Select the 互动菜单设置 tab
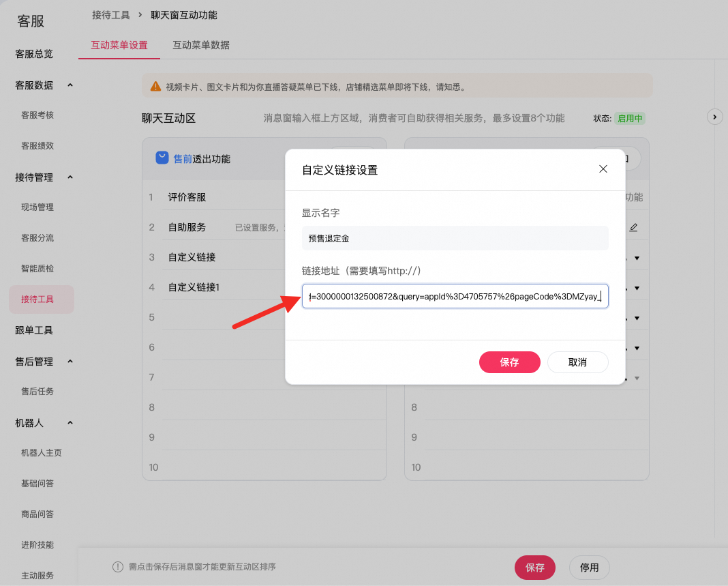The width and height of the screenshot is (728, 586). coord(119,45)
